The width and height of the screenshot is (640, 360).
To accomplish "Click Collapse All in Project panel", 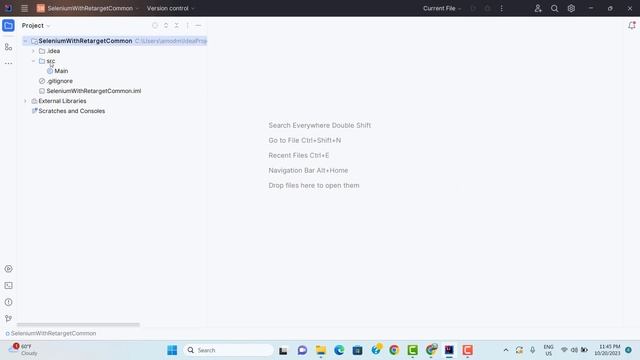I will point(177,25).
